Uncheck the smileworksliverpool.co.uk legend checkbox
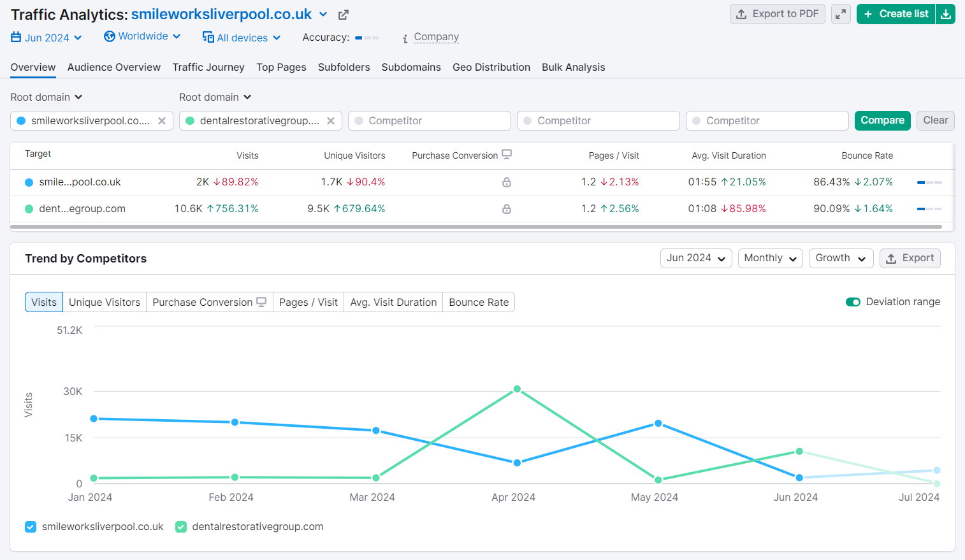This screenshot has height=560, width=965. click(x=30, y=527)
